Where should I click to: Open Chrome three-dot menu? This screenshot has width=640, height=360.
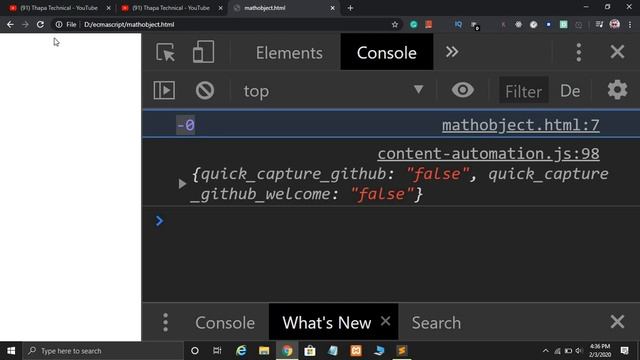pos(630,24)
